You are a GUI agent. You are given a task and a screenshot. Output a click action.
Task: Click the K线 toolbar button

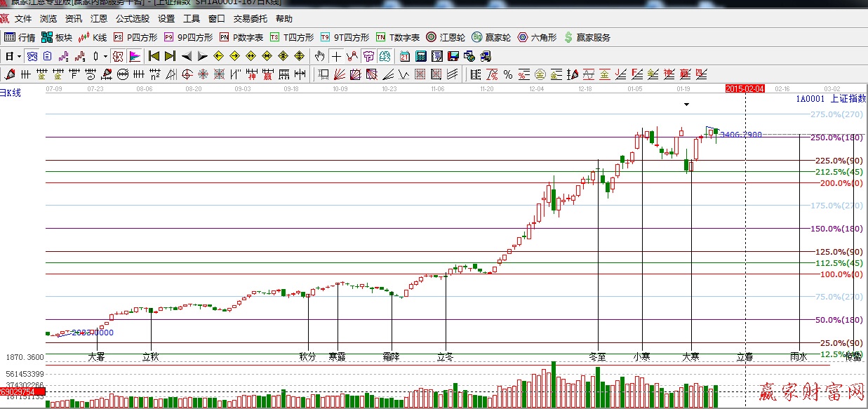[x=92, y=37]
